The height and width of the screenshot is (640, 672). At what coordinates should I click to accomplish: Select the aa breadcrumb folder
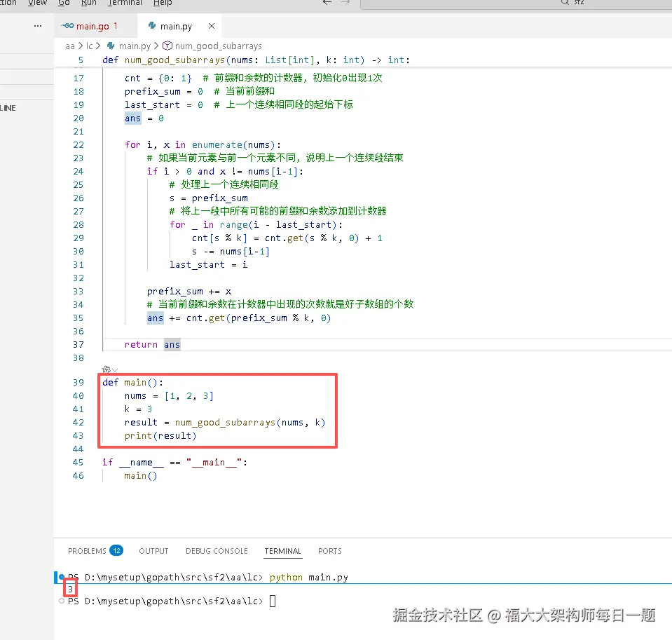[70, 46]
